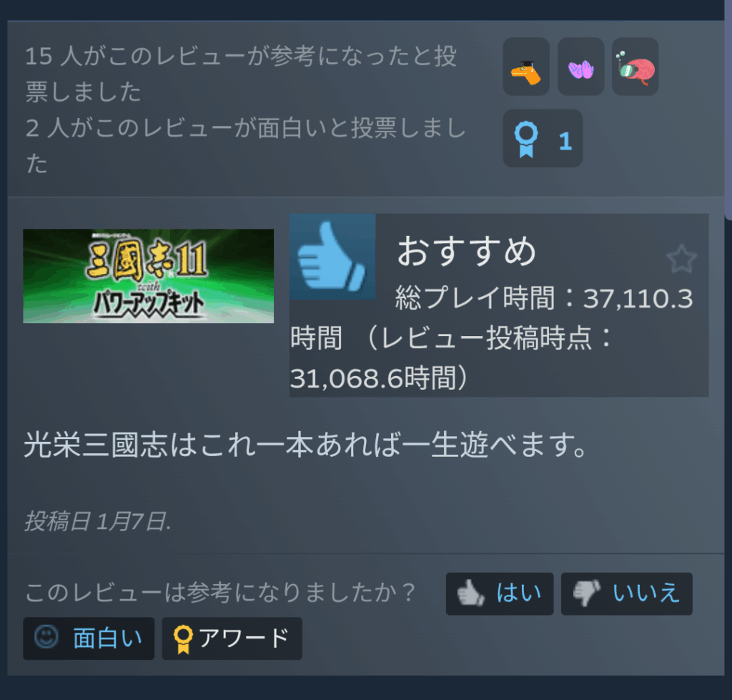Screen dimensions: 732x700
Task: Mark the review as 面白い
Action: point(89,639)
